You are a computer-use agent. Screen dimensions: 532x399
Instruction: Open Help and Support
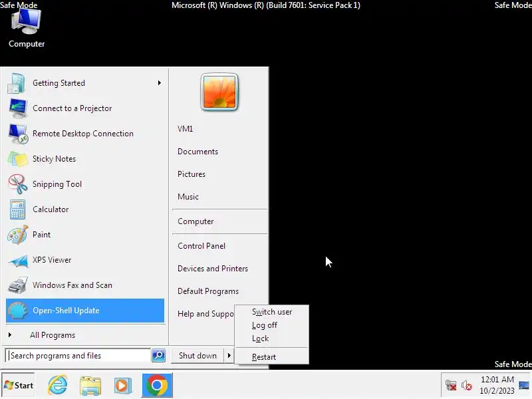pyautogui.click(x=205, y=314)
